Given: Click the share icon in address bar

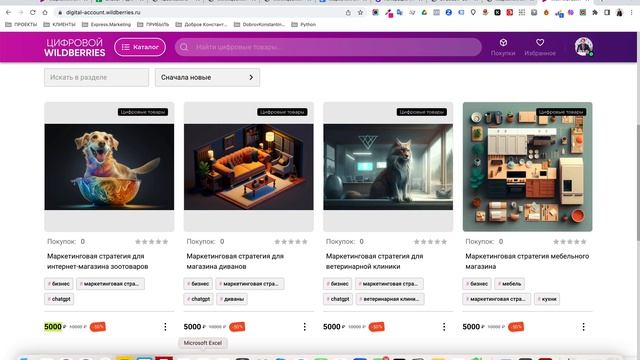Looking at the screenshot, I should coord(348,13).
